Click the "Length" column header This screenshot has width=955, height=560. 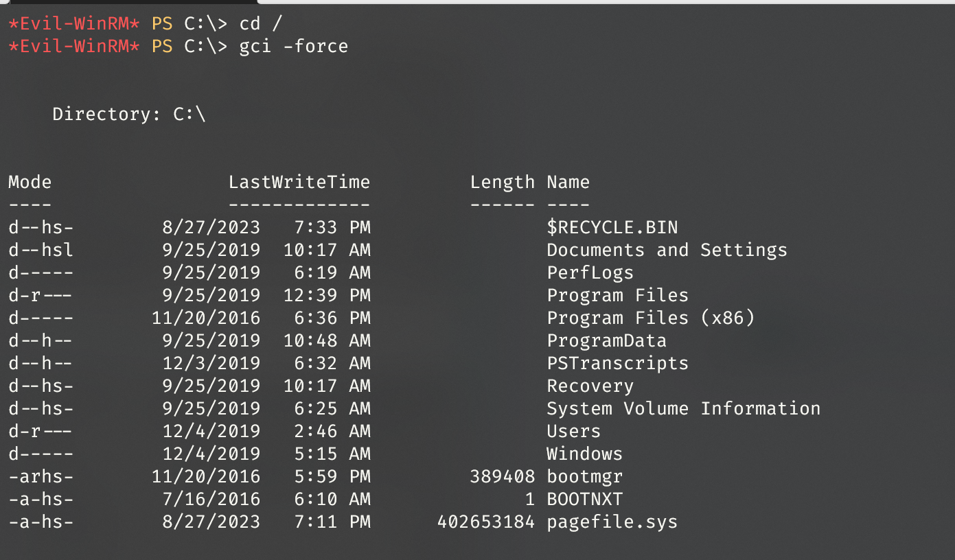[503, 182]
